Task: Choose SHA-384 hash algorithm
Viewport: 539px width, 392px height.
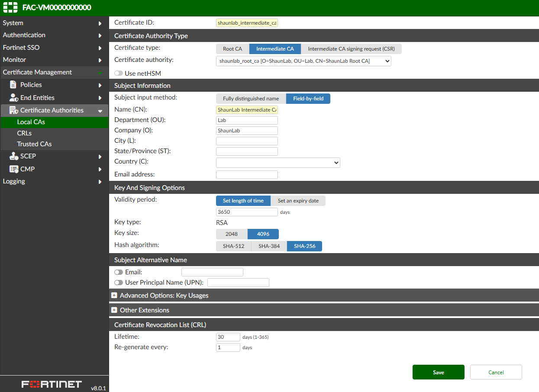Action: pyautogui.click(x=269, y=246)
